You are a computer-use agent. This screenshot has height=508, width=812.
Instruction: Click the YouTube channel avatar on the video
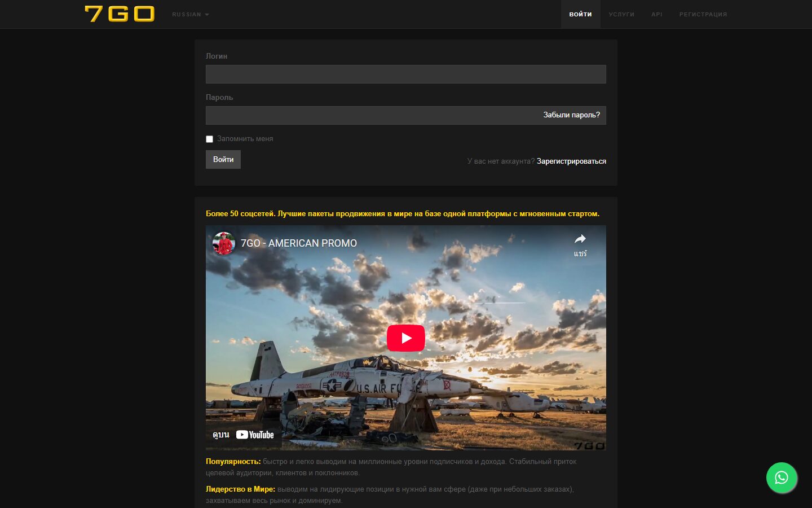pyautogui.click(x=223, y=243)
